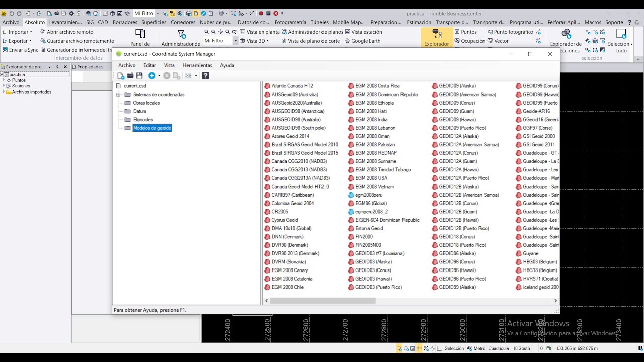Create new file in Coordinate System Manager toolbar

click(x=121, y=76)
